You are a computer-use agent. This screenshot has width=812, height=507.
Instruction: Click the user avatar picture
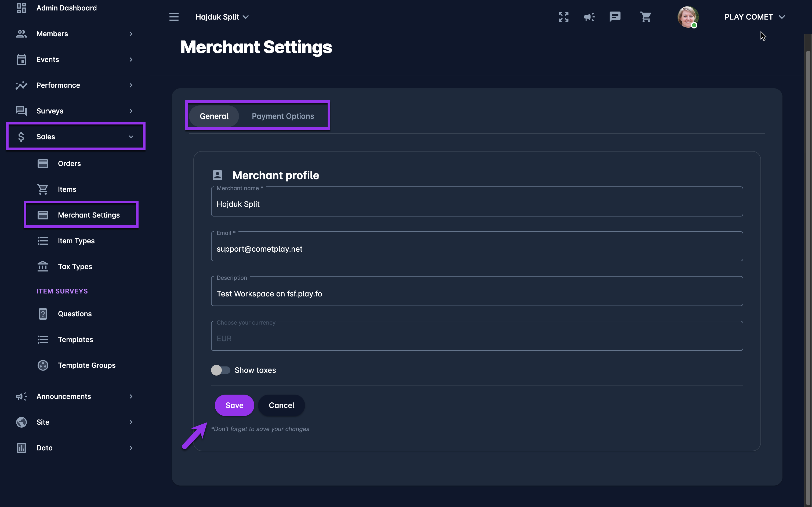coord(687,17)
